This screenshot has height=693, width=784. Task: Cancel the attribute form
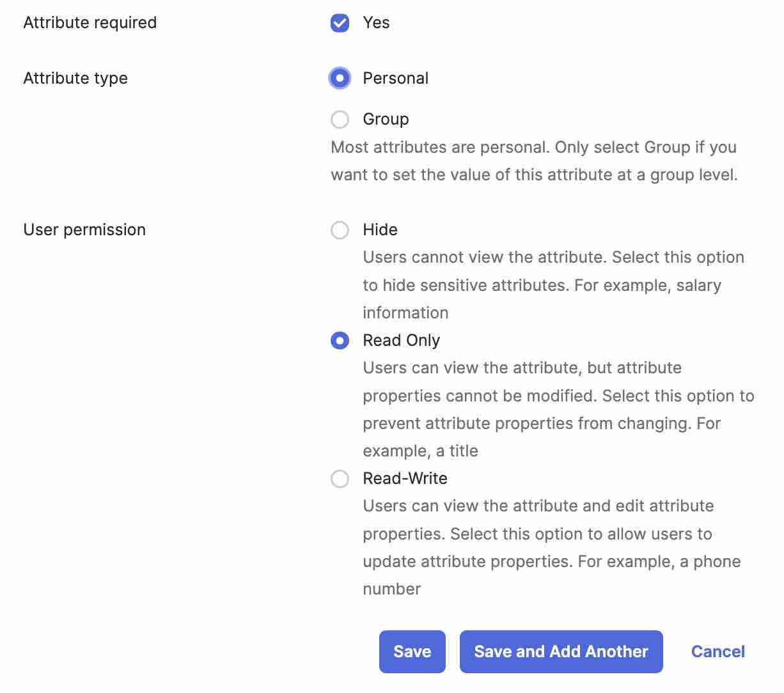[717, 651]
